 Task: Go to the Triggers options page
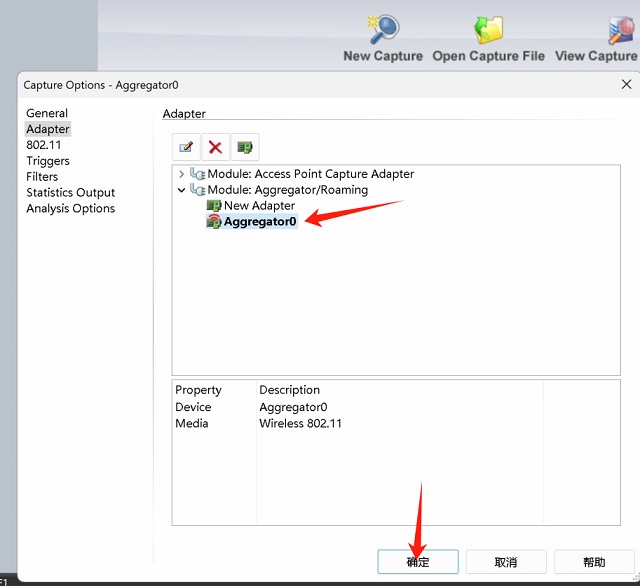(x=48, y=161)
